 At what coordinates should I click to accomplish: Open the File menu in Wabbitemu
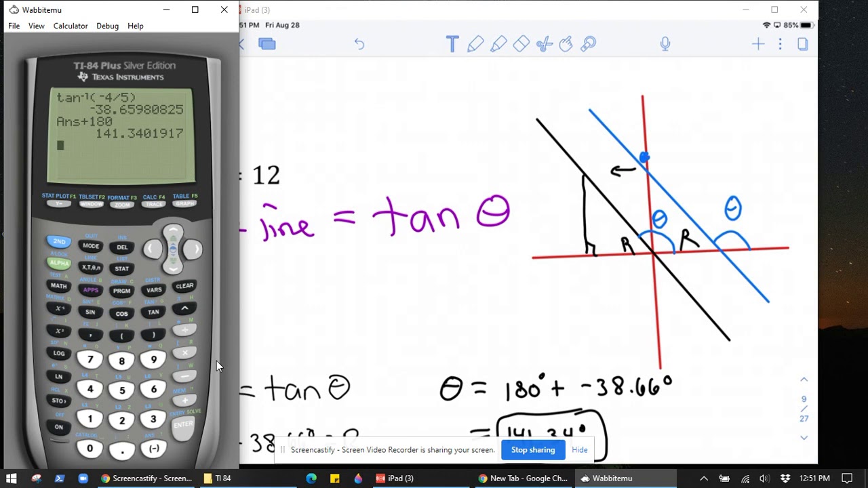(14, 26)
